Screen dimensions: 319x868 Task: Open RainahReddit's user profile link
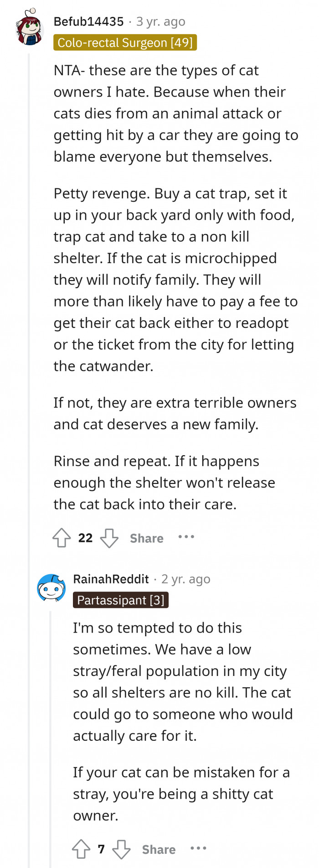click(111, 579)
